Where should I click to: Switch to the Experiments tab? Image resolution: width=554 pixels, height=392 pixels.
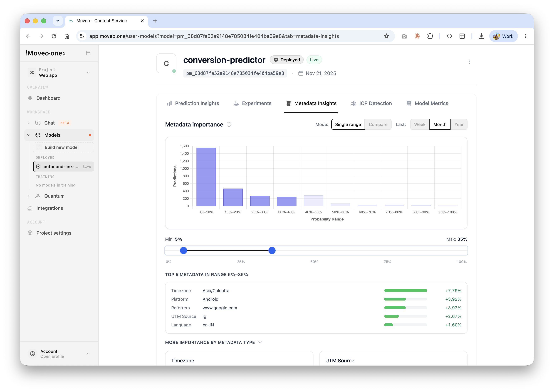pyautogui.click(x=253, y=103)
